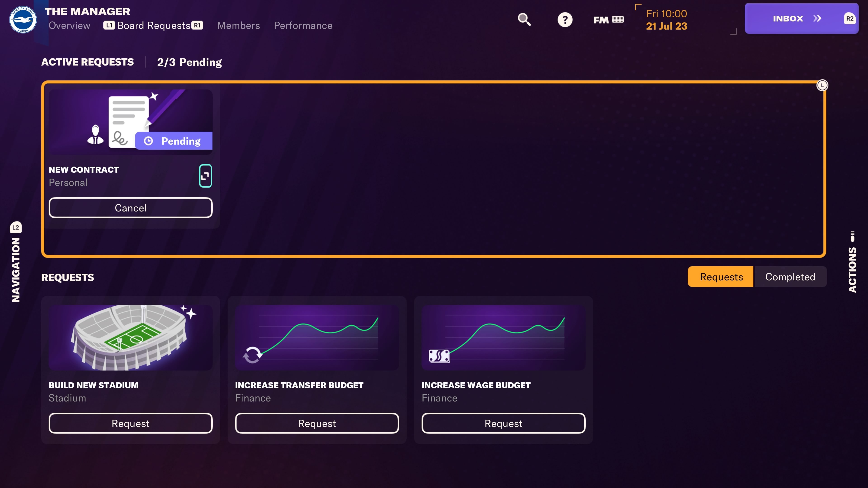This screenshot has width=868, height=488.
Task: Select the Performance navigation item
Action: pos(303,26)
